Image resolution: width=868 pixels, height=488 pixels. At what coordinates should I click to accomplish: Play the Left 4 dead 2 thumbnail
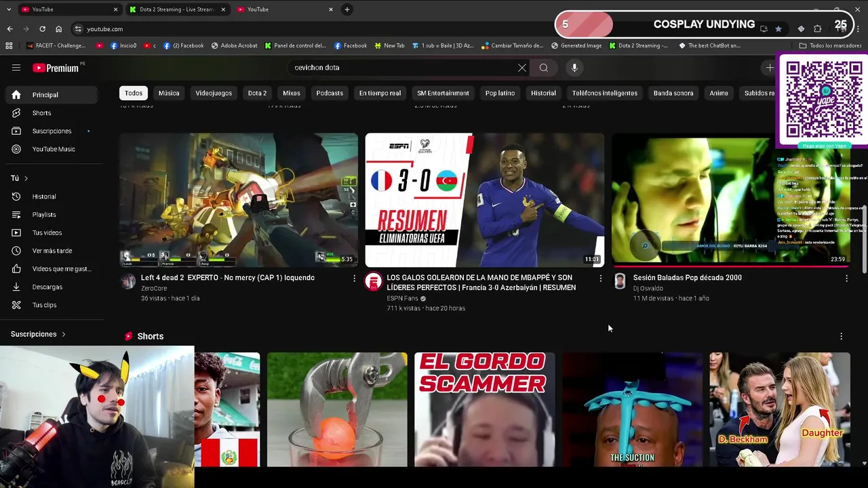239,200
